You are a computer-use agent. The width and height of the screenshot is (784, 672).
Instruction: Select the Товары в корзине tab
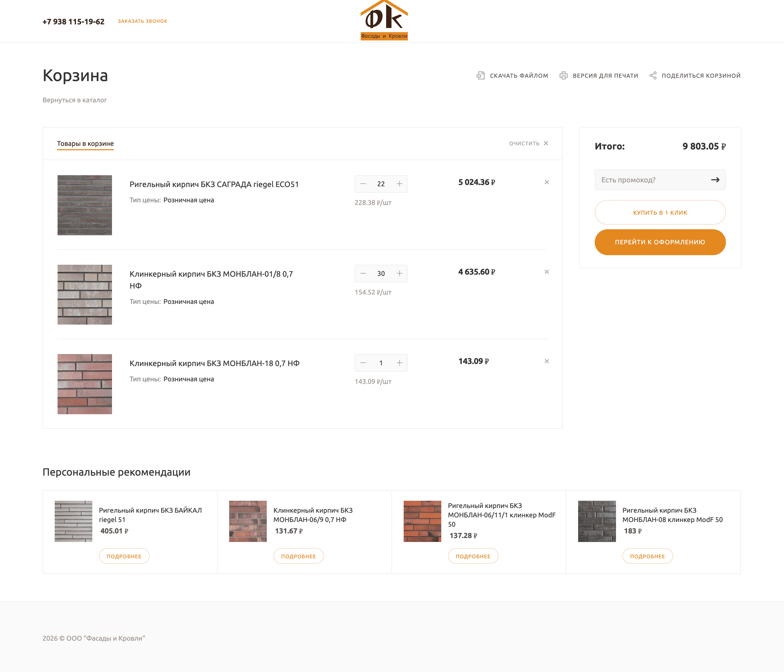(85, 144)
